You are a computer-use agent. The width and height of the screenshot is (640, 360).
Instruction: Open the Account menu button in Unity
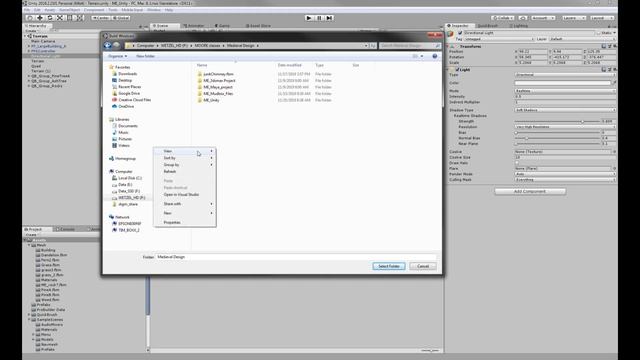pos(543,18)
